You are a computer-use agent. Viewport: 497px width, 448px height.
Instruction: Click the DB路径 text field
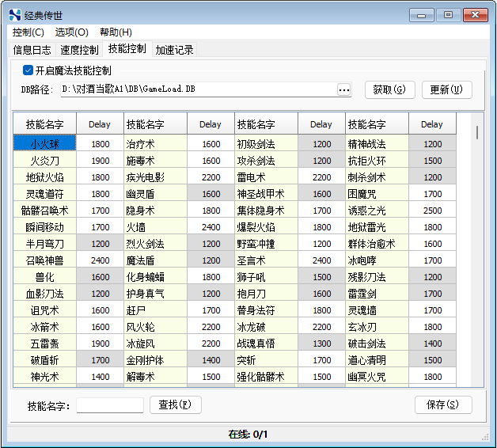[199, 89]
